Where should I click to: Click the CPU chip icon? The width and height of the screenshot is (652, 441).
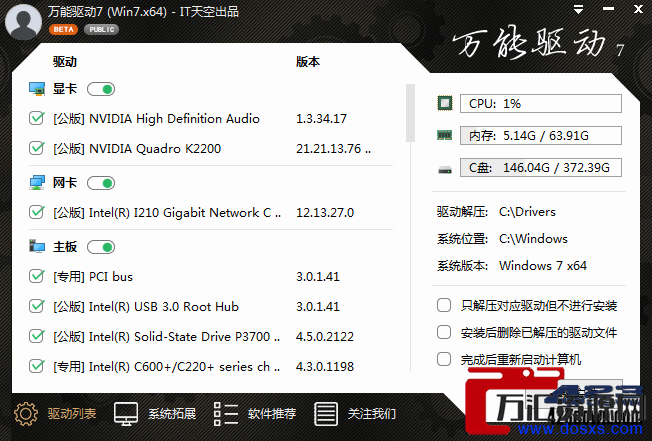point(445,103)
